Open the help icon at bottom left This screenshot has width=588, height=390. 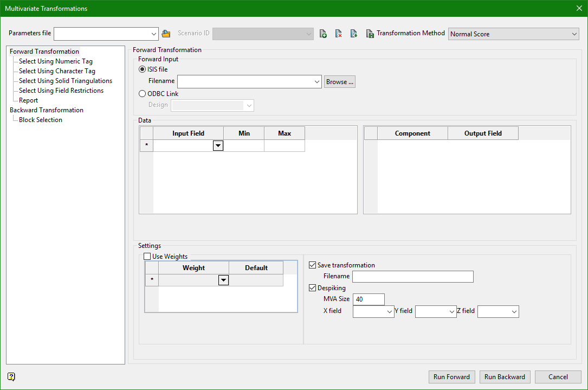click(11, 376)
